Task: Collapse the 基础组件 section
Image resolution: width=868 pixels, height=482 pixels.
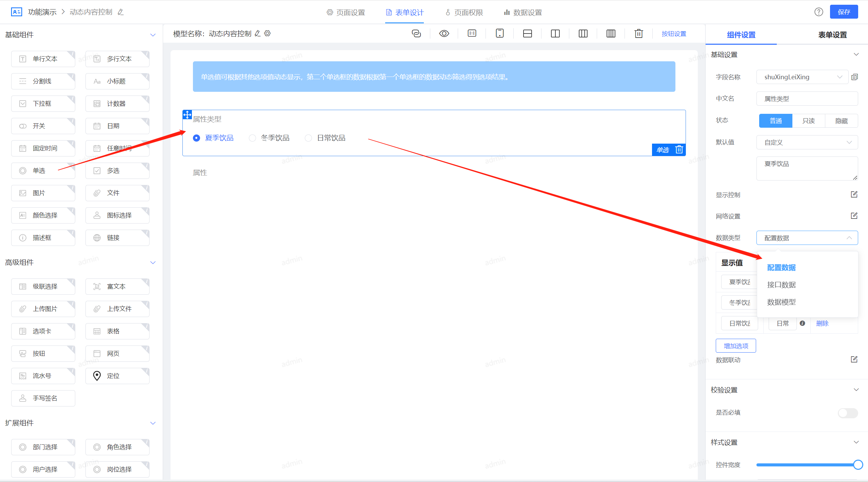Action: tap(153, 35)
